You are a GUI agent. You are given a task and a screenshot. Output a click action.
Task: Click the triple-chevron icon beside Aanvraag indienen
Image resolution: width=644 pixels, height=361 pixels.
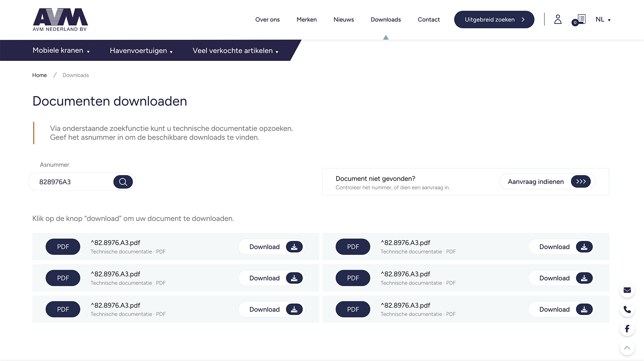pyautogui.click(x=581, y=182)
